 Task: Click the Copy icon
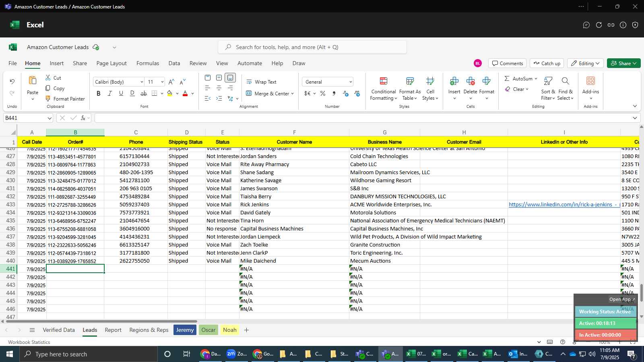[48, 88]
